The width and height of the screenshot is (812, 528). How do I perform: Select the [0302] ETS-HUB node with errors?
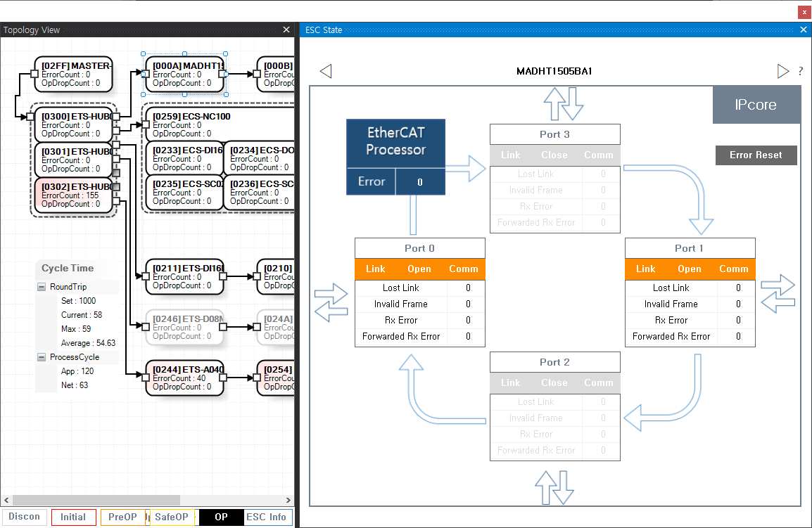[74, 195]
